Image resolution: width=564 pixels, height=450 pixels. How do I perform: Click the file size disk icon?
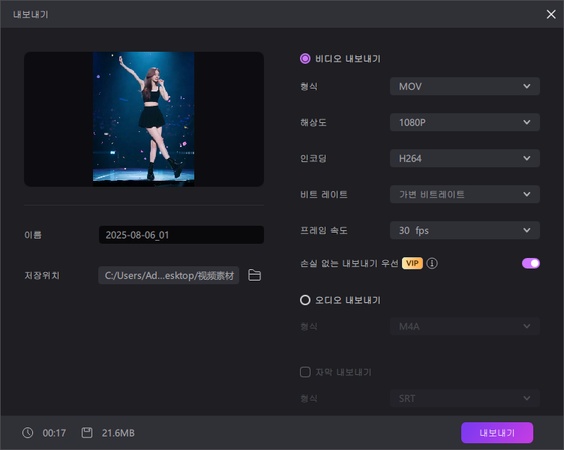87,433
